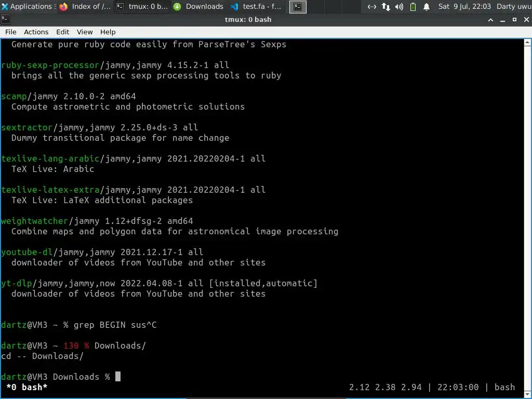Open the Help menu
The height and width of the screenshot is (399, 532).
coord(108,32)
